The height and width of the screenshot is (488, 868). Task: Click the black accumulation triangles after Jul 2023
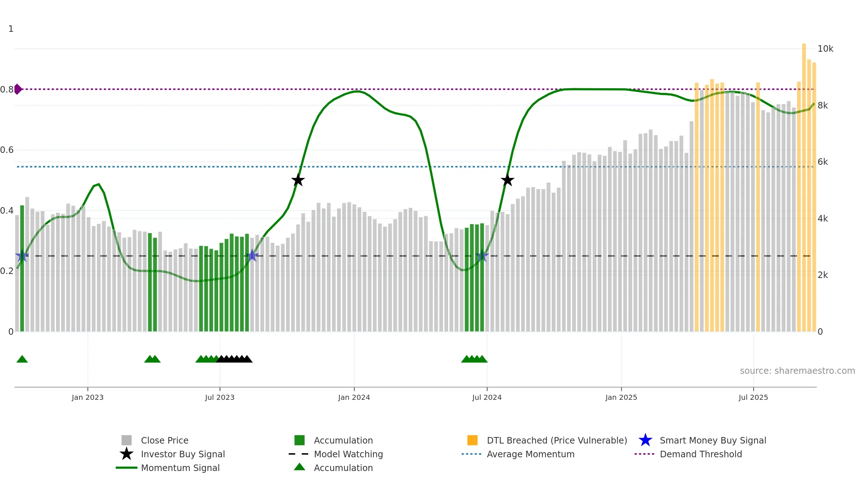(x=234, y=359)
